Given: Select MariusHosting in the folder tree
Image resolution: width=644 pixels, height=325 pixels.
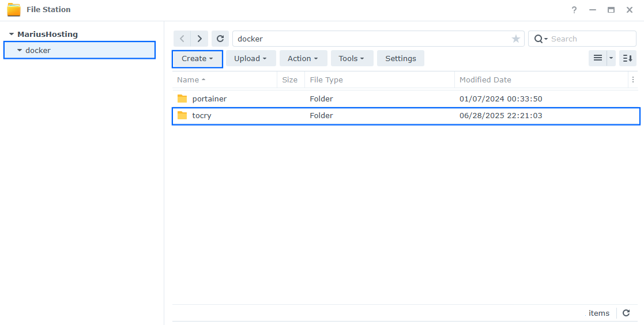Looking at the screenshot, I should (47, 35).
